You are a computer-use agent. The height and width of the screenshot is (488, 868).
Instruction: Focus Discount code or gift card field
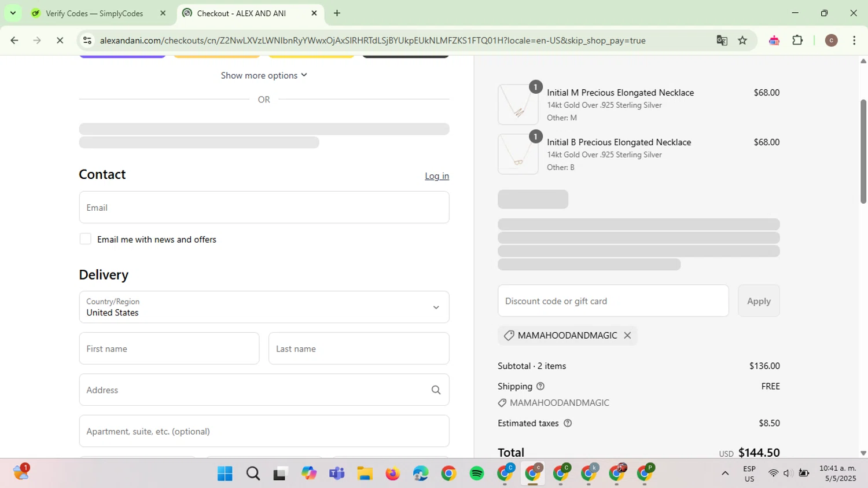tap(613, 300)
